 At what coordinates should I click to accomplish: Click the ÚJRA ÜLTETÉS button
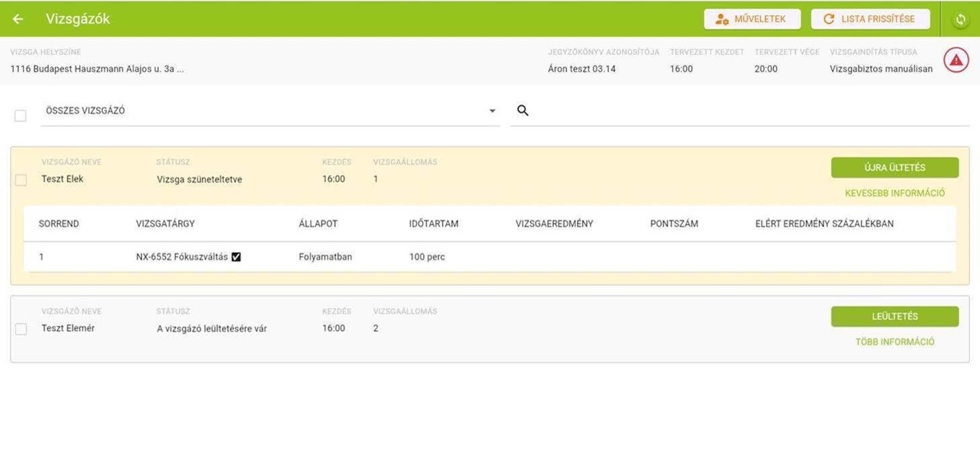[895, 167]
